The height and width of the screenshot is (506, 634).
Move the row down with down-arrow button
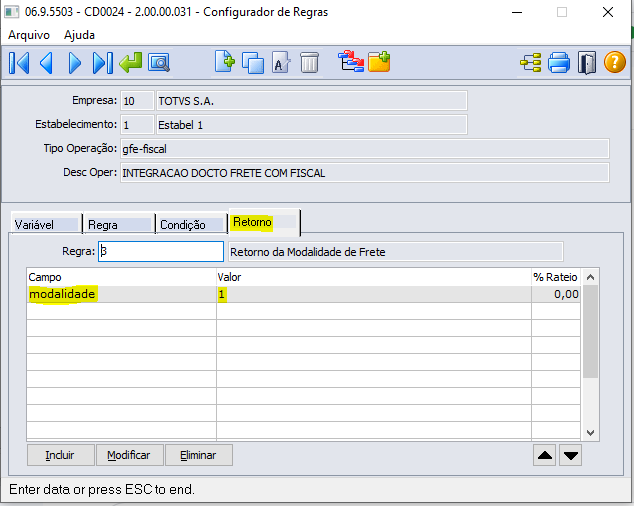(571, 455)
